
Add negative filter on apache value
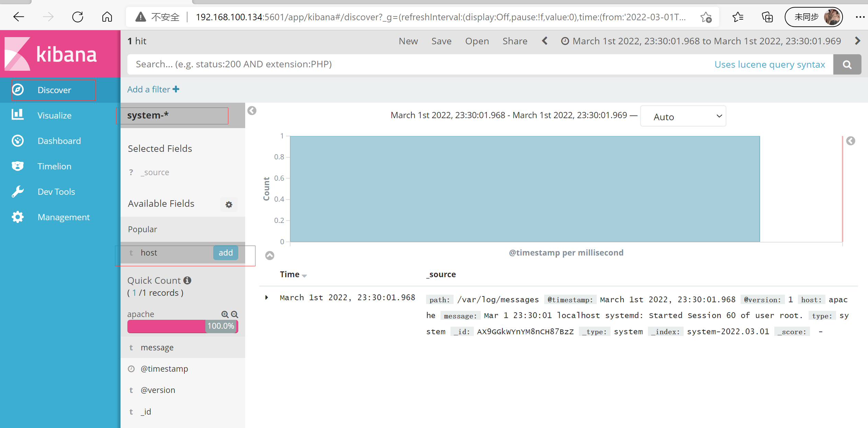[x=235, y=314]
